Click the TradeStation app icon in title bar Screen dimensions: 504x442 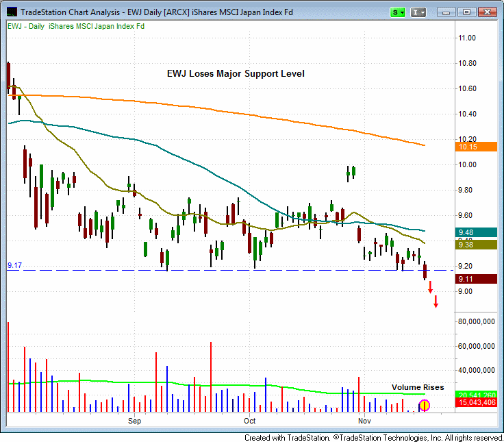12,12
